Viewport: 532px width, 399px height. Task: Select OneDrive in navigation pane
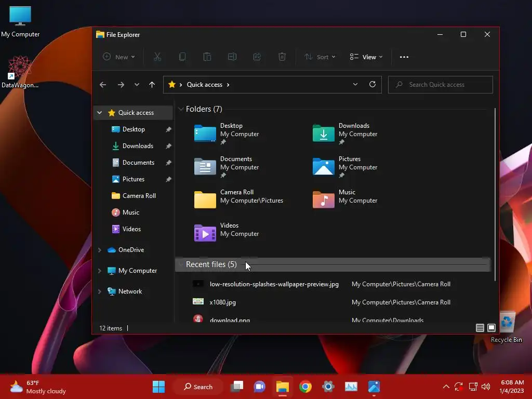tap(131, 250)
